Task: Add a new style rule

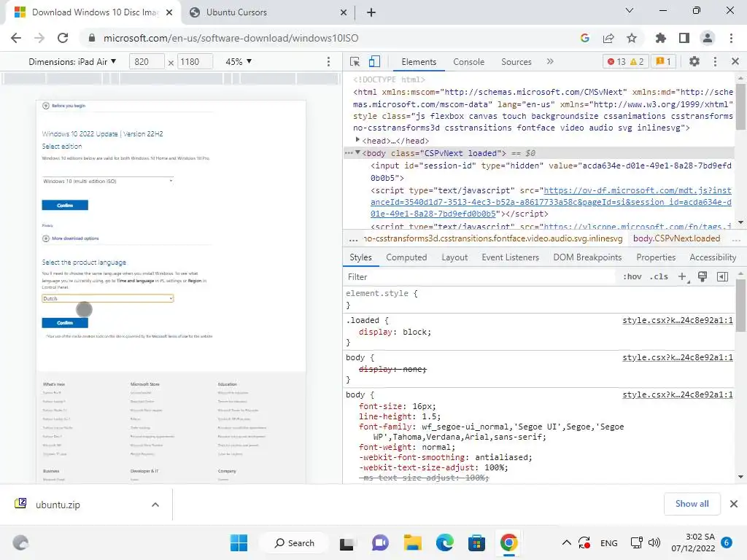Action: coord(682,276)
